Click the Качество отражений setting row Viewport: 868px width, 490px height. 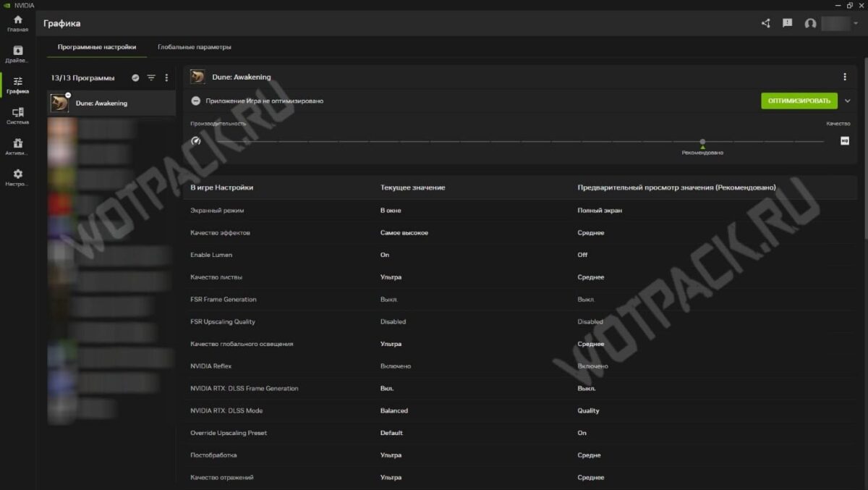click(519, 478)
